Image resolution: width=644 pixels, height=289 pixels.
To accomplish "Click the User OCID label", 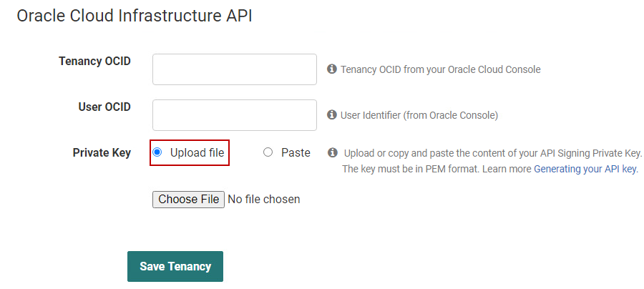I will tap(104, 107).
